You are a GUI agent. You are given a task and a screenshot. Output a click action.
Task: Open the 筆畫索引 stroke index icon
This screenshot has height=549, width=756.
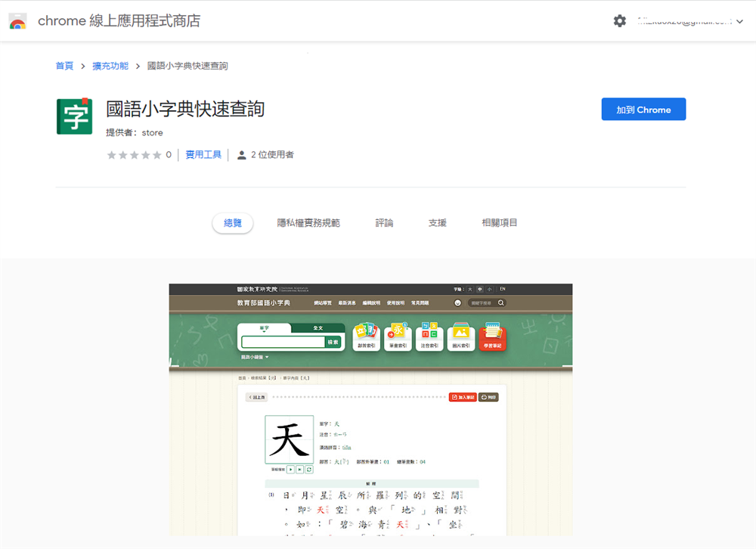pos(398,337)
